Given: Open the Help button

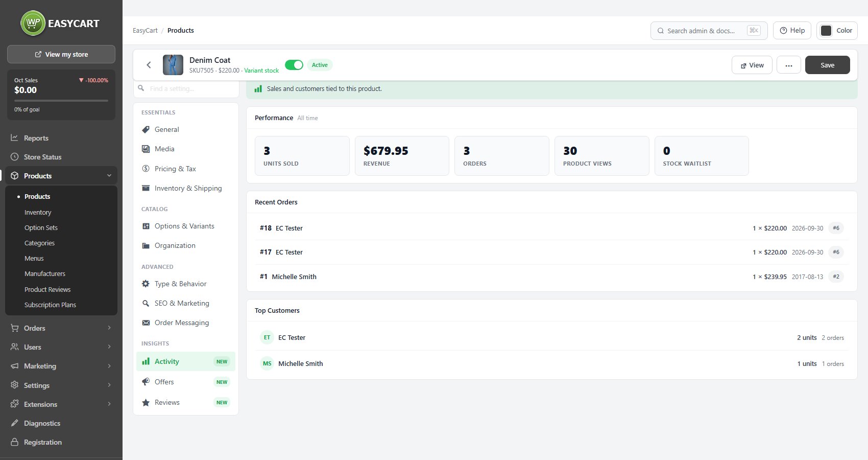Looking at the screenshot, I should pyautogui.click(x=792, y=31).
